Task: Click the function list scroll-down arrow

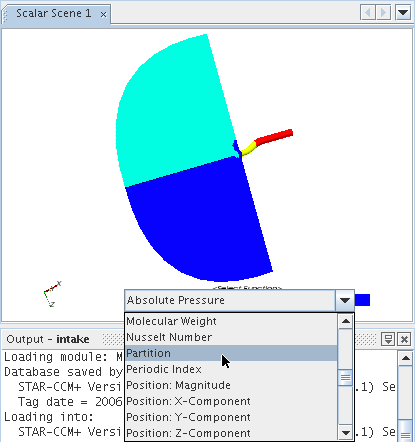Action: point(346,433)
